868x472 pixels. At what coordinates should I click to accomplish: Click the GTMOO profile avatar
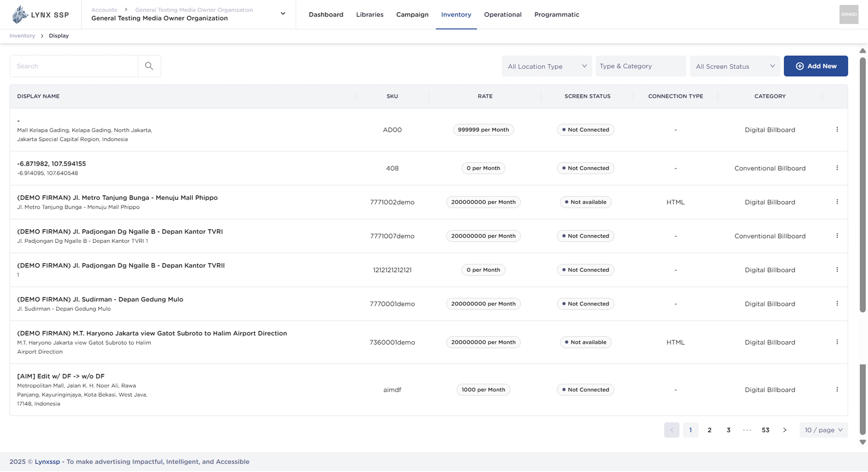pos(849,14)
